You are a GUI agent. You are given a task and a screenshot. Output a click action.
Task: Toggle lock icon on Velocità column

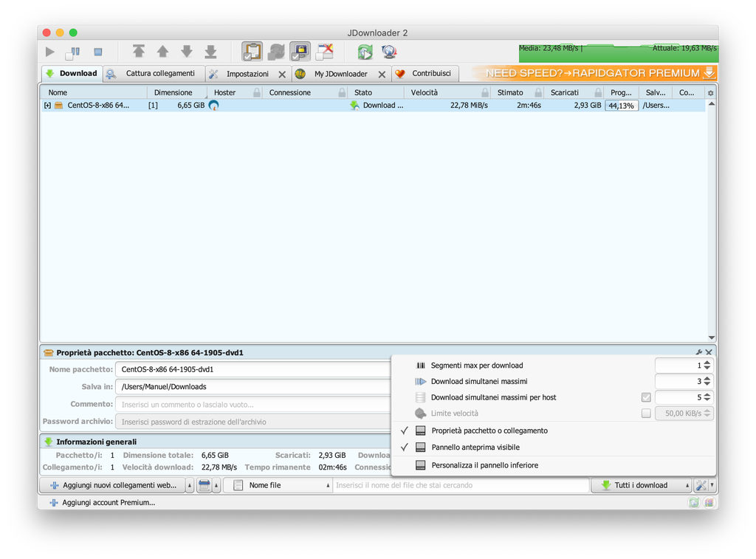coord(485,92)
